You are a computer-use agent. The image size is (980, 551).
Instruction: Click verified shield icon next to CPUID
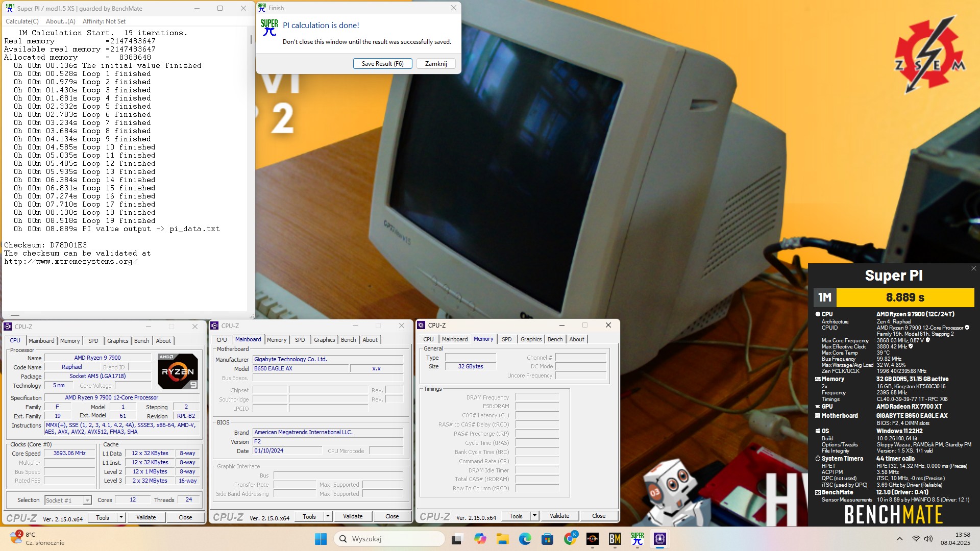coord(967,328)
